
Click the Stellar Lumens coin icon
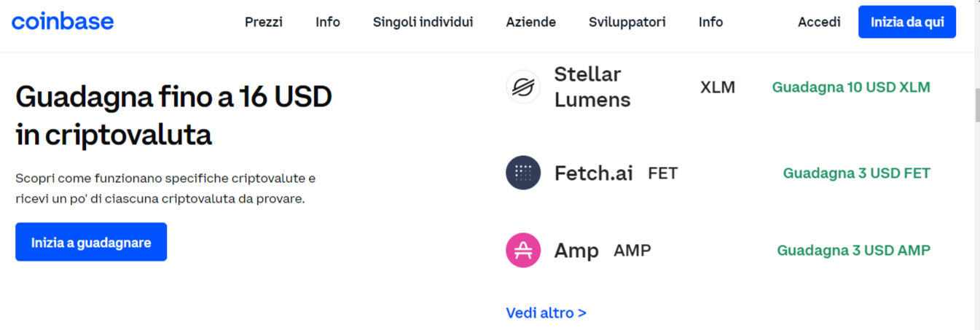[x=523, y=87]
